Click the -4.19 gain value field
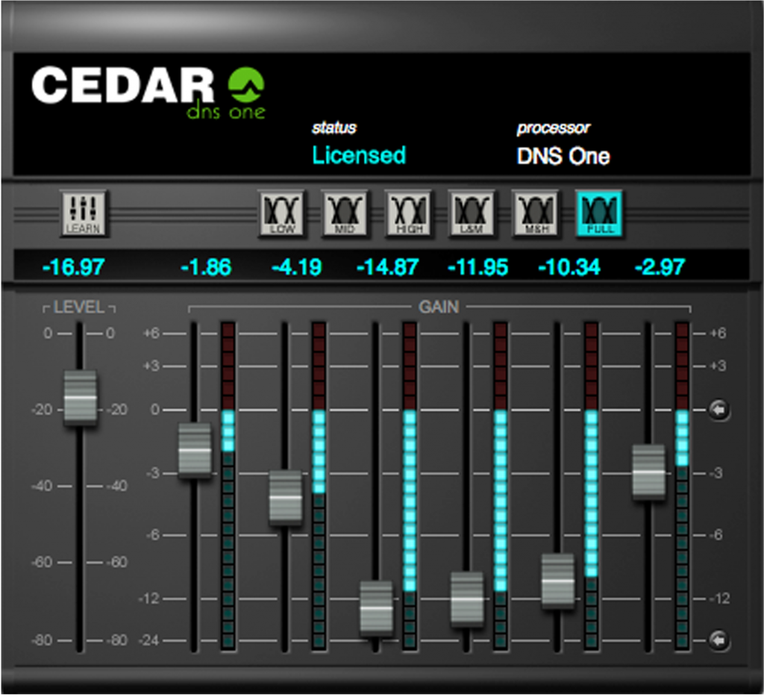The image size is (764, 700). click(x=297, y=267)
